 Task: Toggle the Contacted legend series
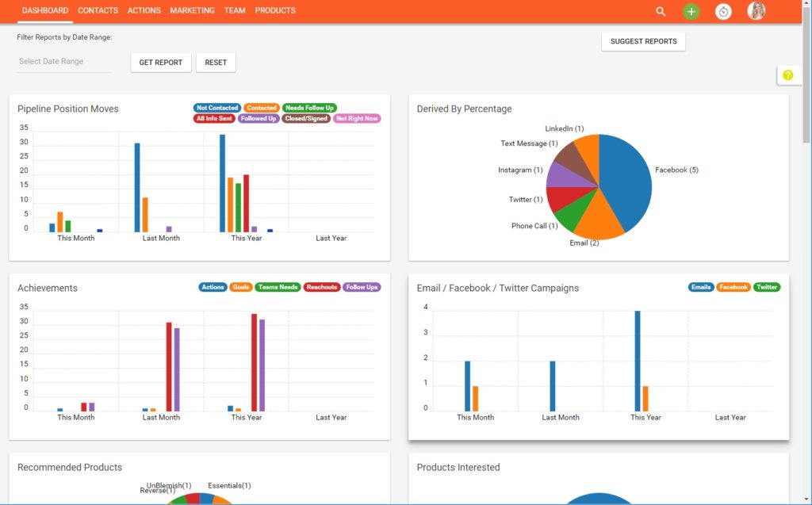click(261, 108)
